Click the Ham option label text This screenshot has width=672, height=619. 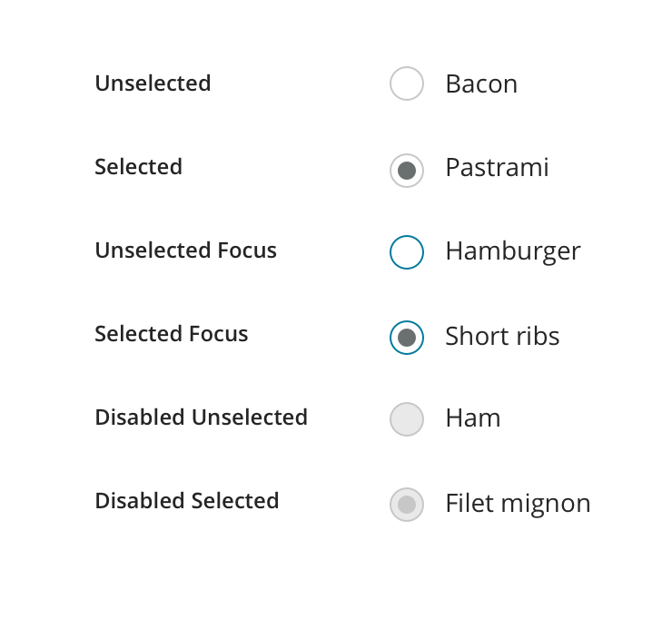click(473, 418)
